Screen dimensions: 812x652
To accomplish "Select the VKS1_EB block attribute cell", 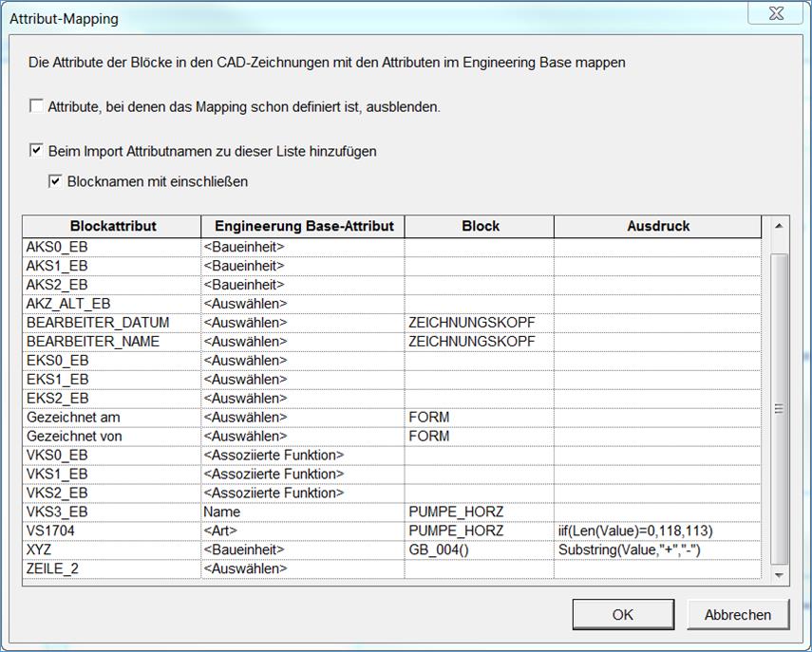I will [112, 474].
